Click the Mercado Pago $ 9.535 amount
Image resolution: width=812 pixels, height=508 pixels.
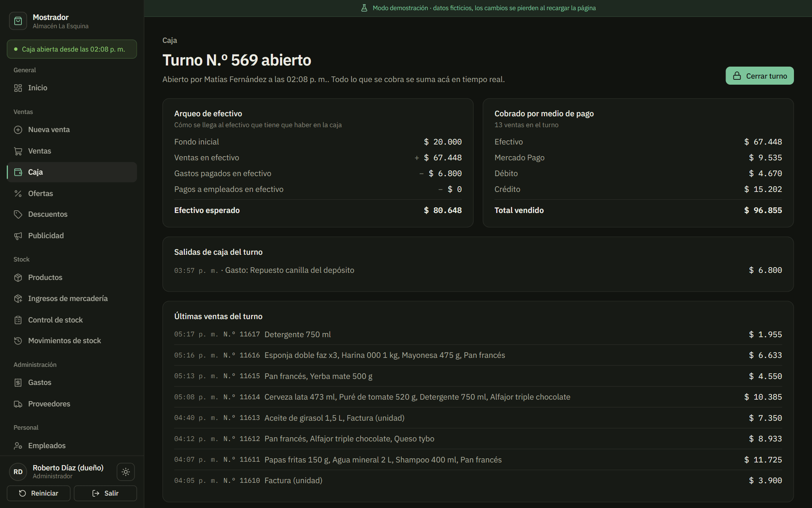point(765,158)
